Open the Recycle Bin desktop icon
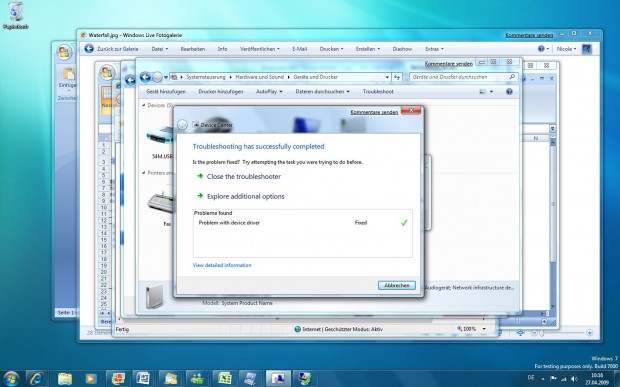This screenshot has width=620, height=387. (15, 15)
